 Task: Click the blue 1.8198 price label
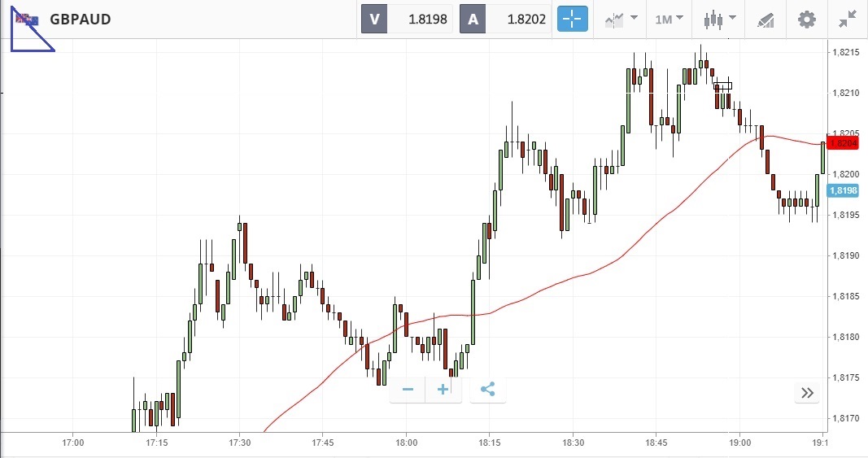pyautogui.click(x=842, y=190)
